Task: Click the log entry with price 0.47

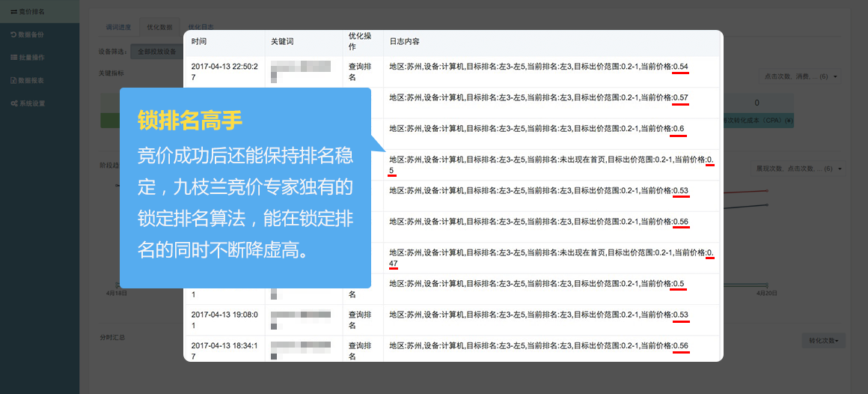Action: coord(552,258)
